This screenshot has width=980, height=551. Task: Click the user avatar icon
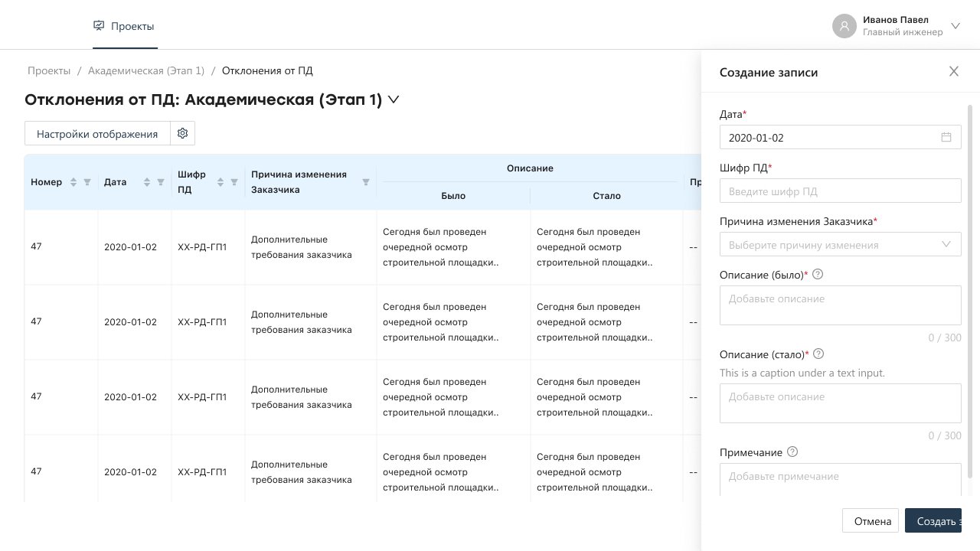point(844,26)
